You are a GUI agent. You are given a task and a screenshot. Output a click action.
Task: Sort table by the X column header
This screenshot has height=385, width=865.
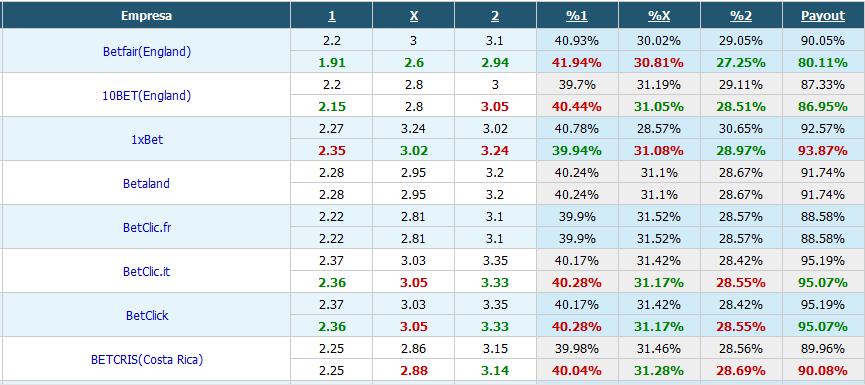click(414, 16)
